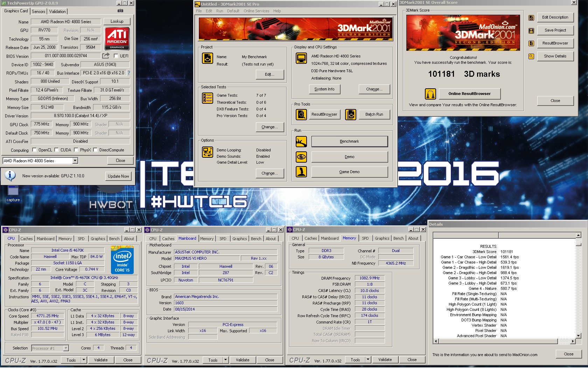This screenshot has height=368, width=588.
Task: Click the Demo eye icon
Action: coord(301,157)
